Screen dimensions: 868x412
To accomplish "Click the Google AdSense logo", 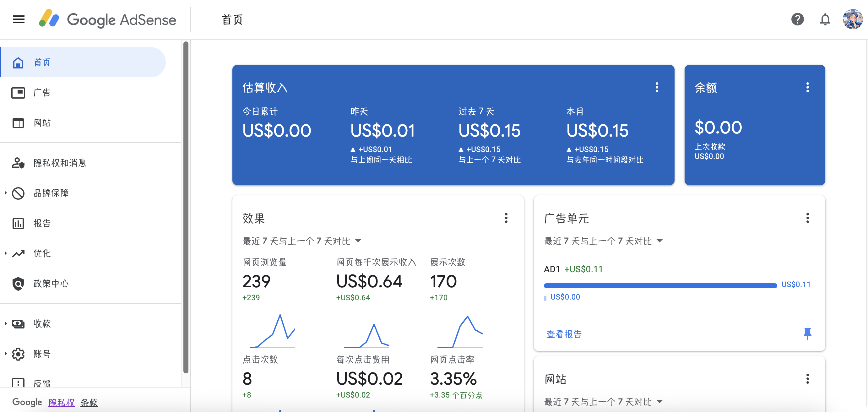I will [107, 19].
